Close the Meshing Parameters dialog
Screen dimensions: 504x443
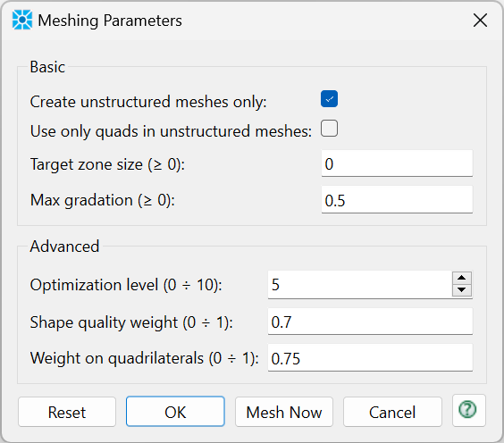click(x=480, y=21)
